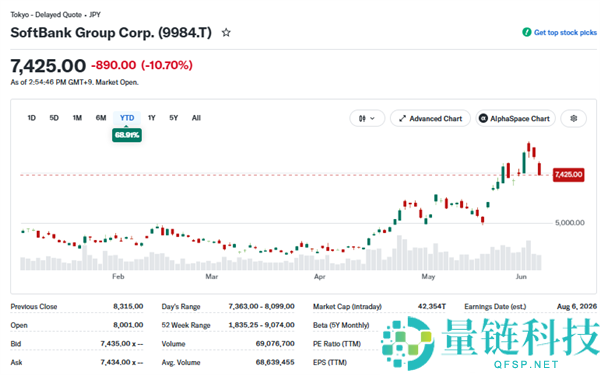Click the Day's Range value
Image resolution: width=600 pixels, height=375 pixels.
(261, 307)
